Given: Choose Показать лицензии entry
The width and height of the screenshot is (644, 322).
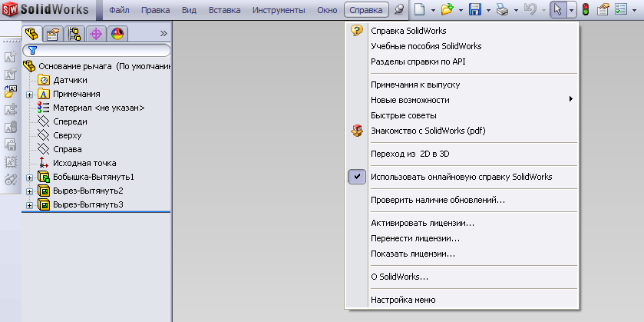Looking at the screenshot, I should point(413,254).
